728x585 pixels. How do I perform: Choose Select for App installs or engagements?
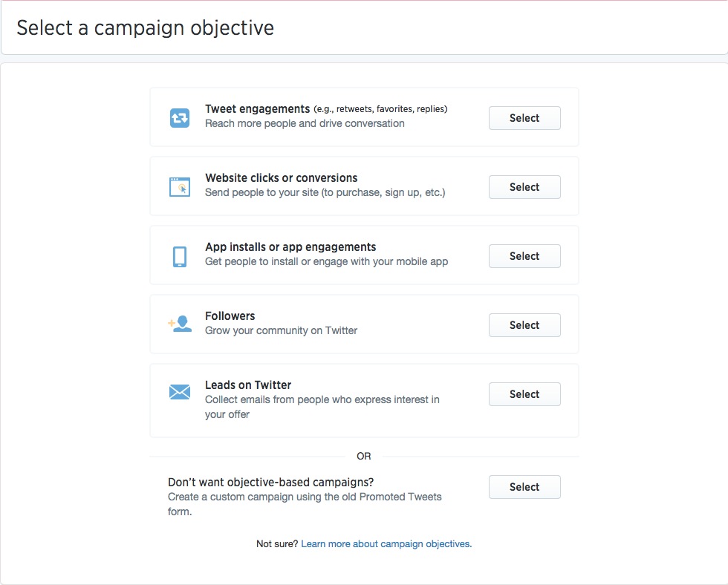tap(524, 256)
